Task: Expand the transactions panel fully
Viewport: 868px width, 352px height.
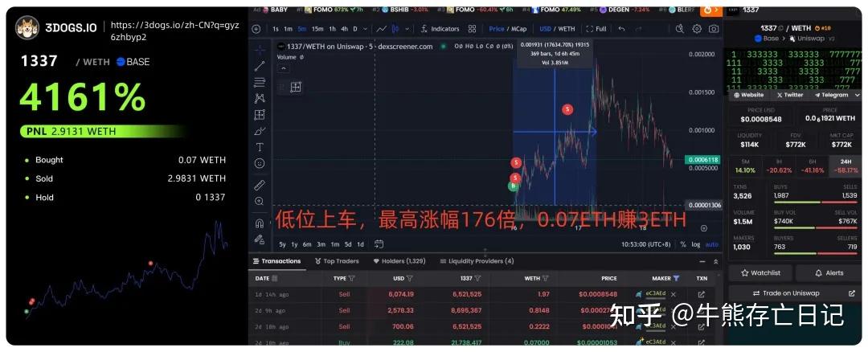Action: pyautogui.click(x=716, y=261)
